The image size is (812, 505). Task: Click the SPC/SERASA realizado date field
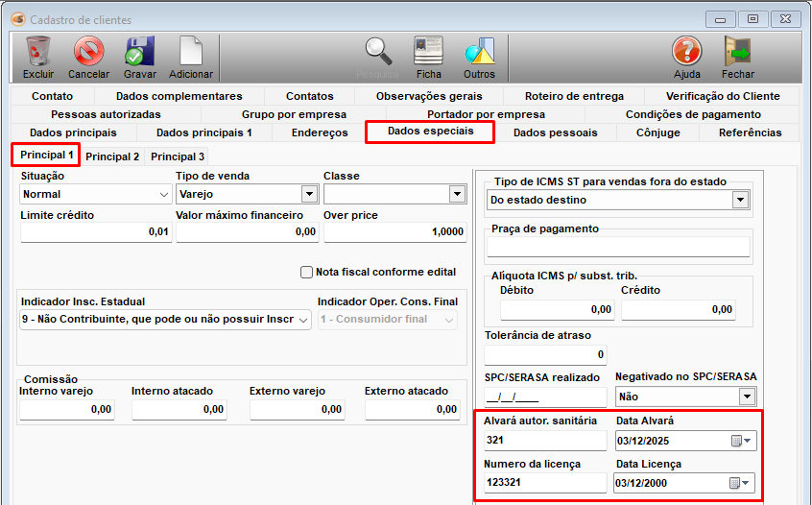pos(545,397)
